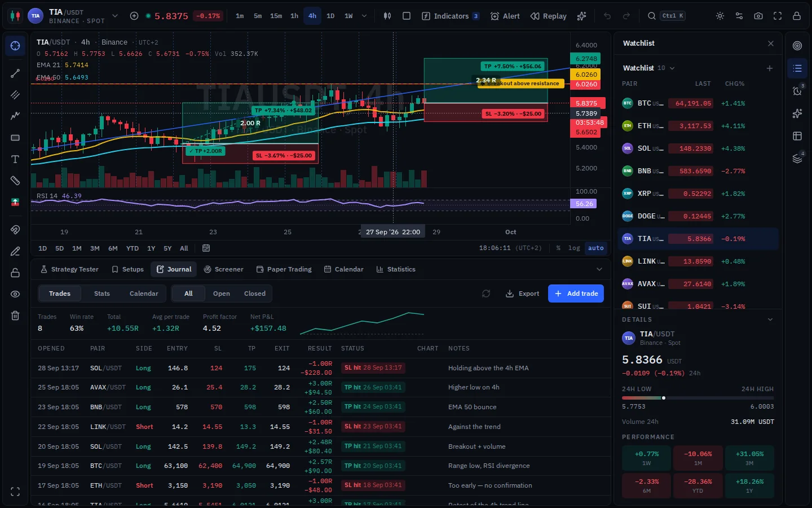Click the chart layout square icon
The height and width of the screenshot is (508, 812).
(407, 16)
